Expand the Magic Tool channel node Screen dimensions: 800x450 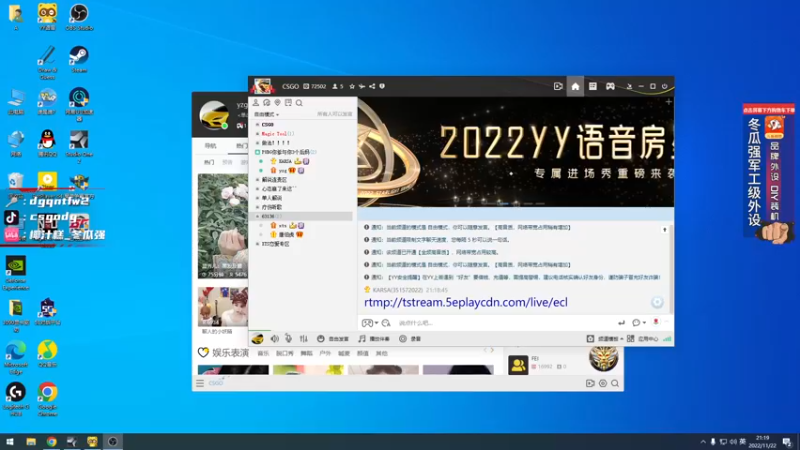(x=257, y=134)
